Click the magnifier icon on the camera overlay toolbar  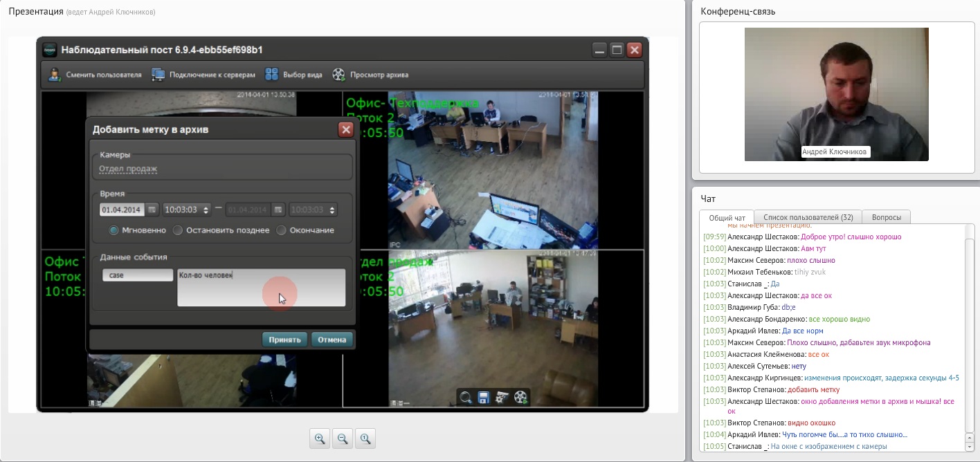pos(466,398)
